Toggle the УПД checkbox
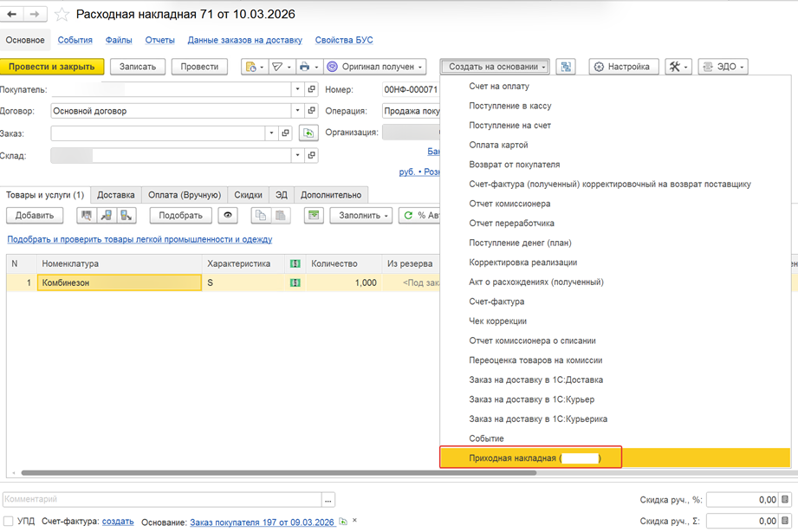Screen dimensions: 798x532 point(7,522)
